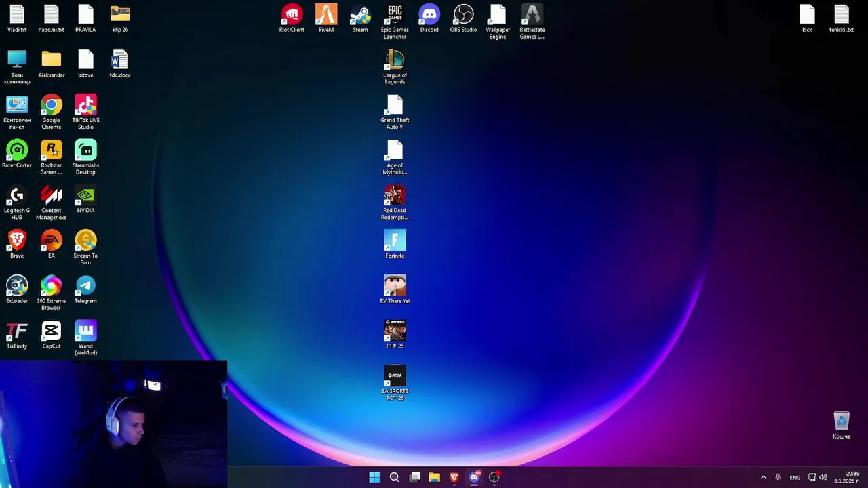This screenshot has height=488, width=868.
Task: Open Battlestate Games Launcher shortcut
Action: point(532,22)
